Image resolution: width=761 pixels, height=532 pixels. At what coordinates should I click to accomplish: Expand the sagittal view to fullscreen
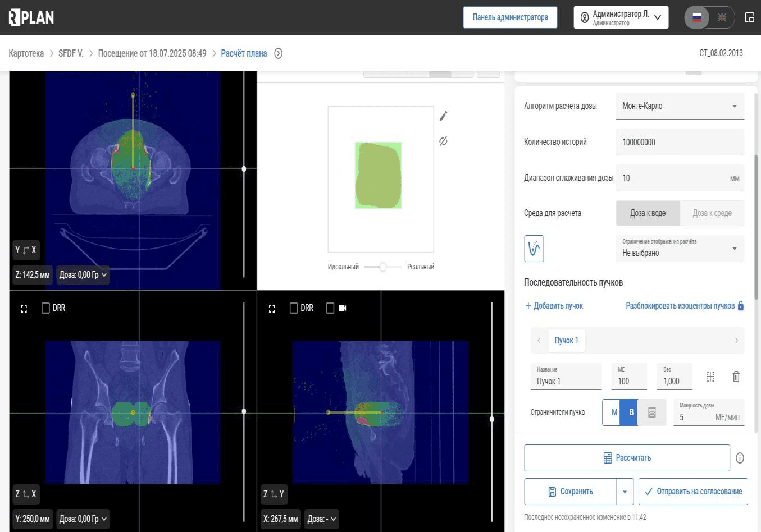click(272, 308)
